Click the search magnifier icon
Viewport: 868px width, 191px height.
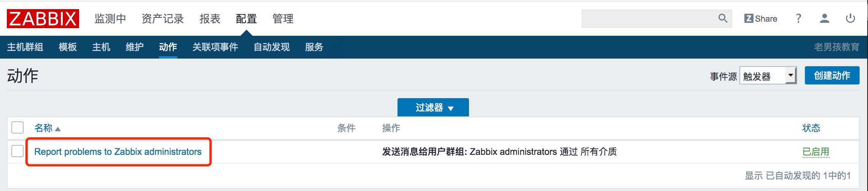(723, 18)
